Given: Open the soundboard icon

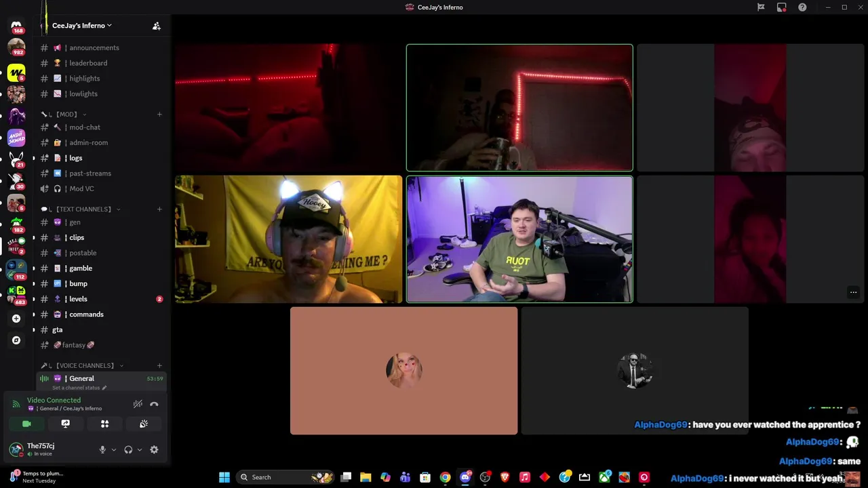Looking at the screenshot, I should tap(144, 424).
